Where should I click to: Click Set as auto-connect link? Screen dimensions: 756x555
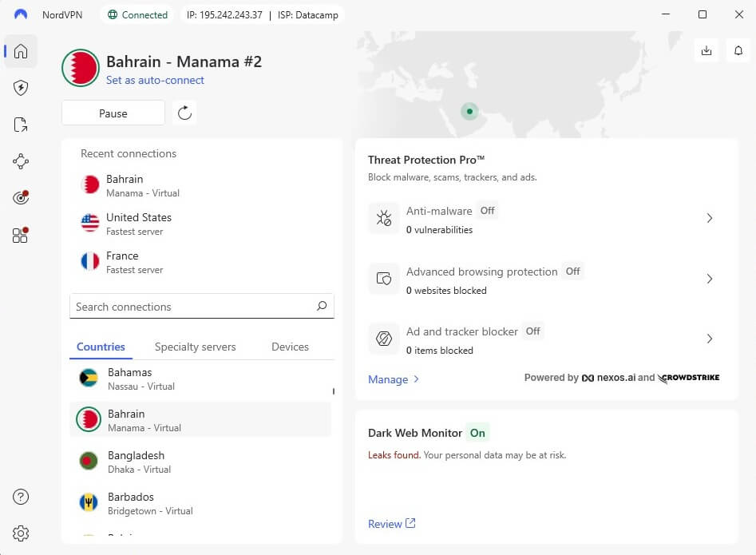[155, 80]
